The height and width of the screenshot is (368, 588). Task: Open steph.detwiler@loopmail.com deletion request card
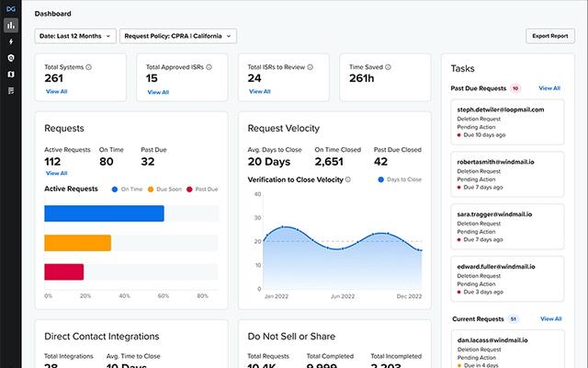click(507, 121)
